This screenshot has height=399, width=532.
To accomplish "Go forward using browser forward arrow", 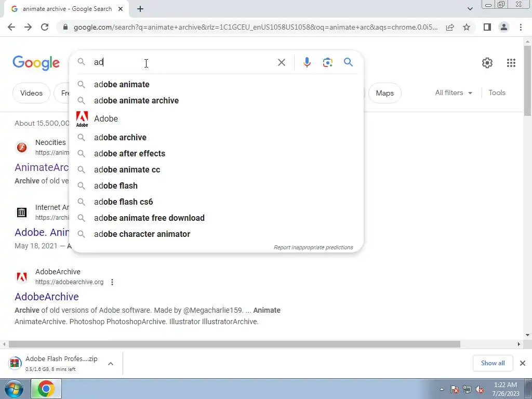I will [28, 27].
